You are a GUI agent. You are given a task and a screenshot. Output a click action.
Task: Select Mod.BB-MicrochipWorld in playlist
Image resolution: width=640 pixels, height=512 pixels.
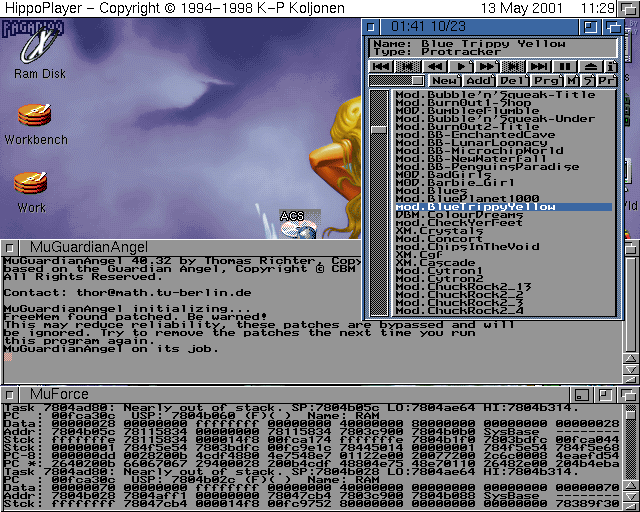click(504, 151)
